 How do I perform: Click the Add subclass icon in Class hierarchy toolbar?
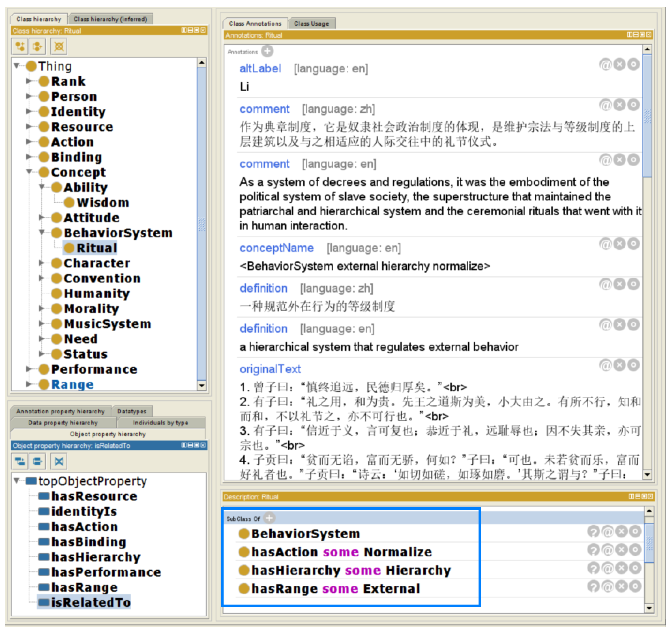pyautogui.click(x=20, y=46)
